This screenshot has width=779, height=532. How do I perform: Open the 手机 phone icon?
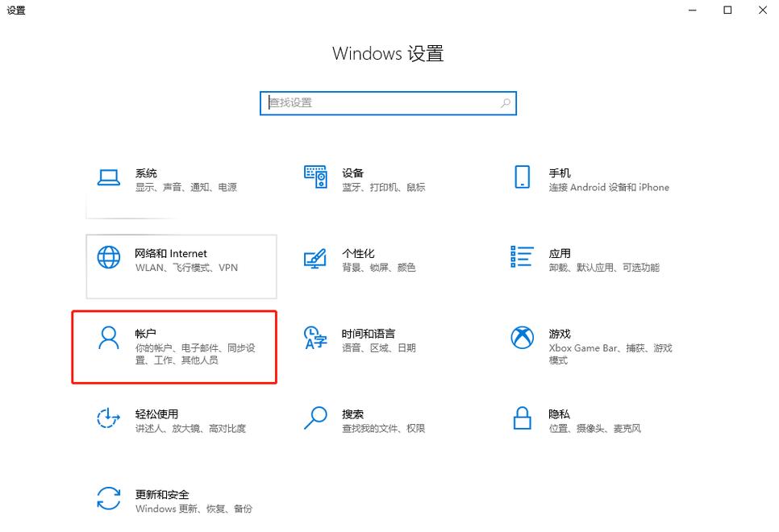[522, 177]
